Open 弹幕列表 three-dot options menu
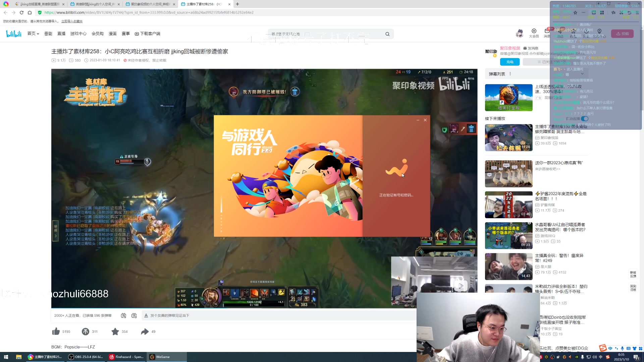This screenshot has height=362, width=644. pos(510,74)
